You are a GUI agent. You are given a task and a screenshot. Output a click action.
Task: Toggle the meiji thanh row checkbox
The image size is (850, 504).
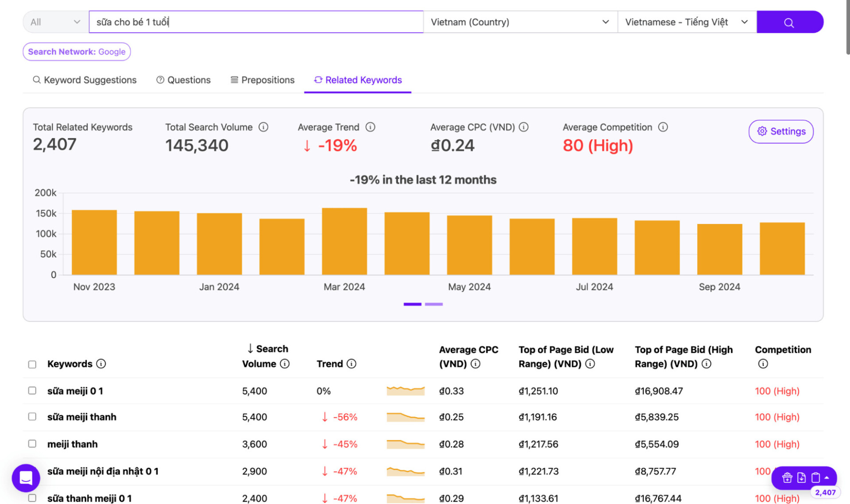pos(33,443)
